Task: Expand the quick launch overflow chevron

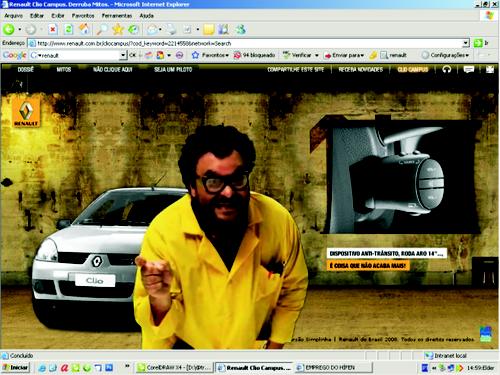Action: [x=127, y=366]
